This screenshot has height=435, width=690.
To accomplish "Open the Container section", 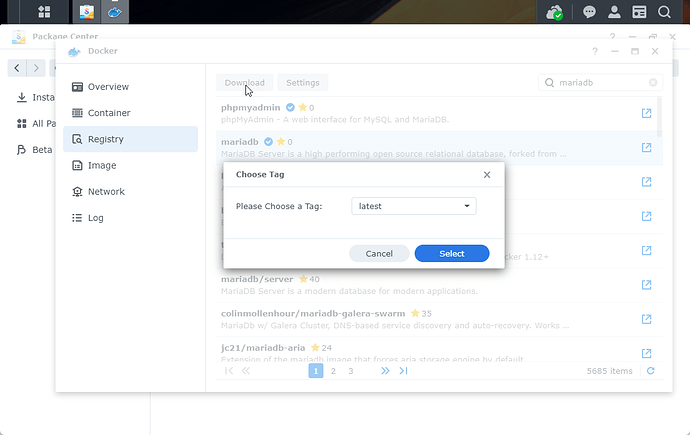I will tap(130, 113).
